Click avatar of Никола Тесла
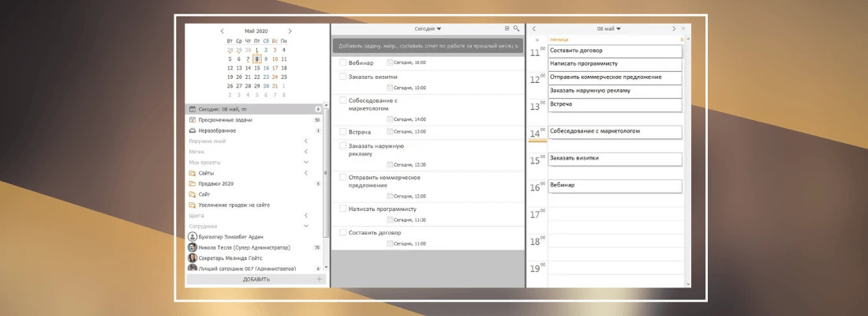The image size is (868, 316). point(193,247)
